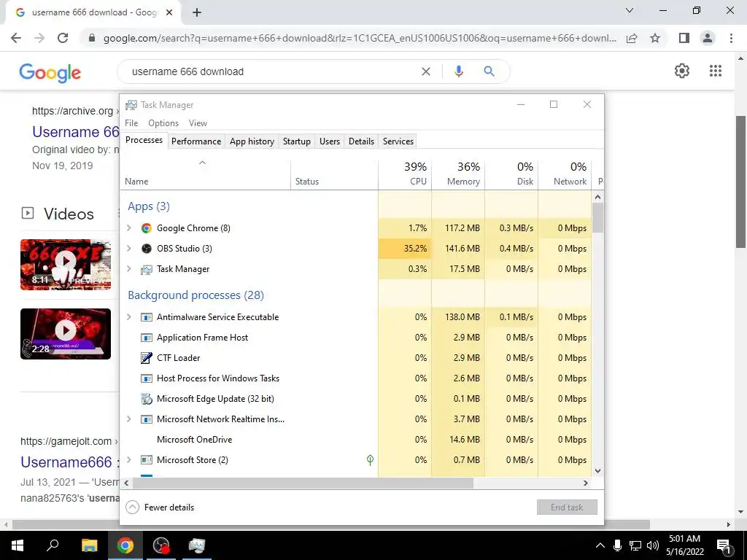Open the Chrome tab search chevron
The image size is (747, 560).
[630, 10]
